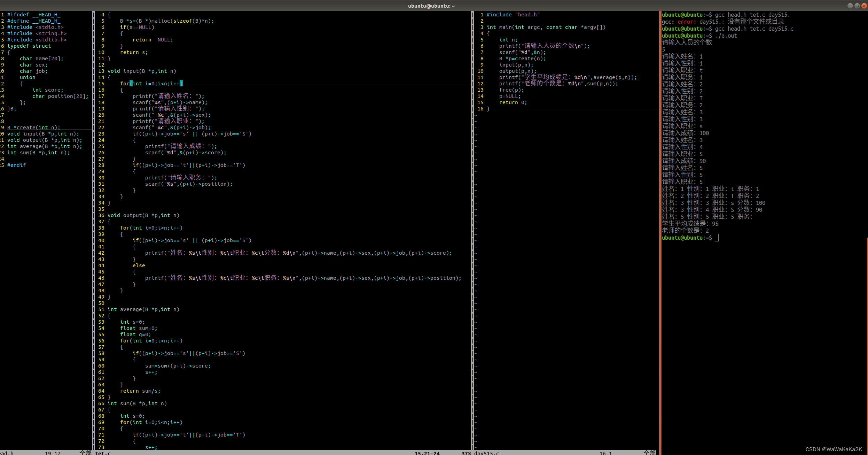This screenshot has width=868, height=455.
Task: Close the ubuntu terminal window
Action: coord(864,6)
